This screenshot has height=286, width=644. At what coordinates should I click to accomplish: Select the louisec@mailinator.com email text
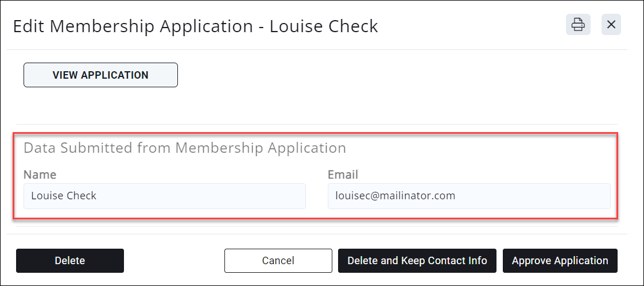coord(395,196)
